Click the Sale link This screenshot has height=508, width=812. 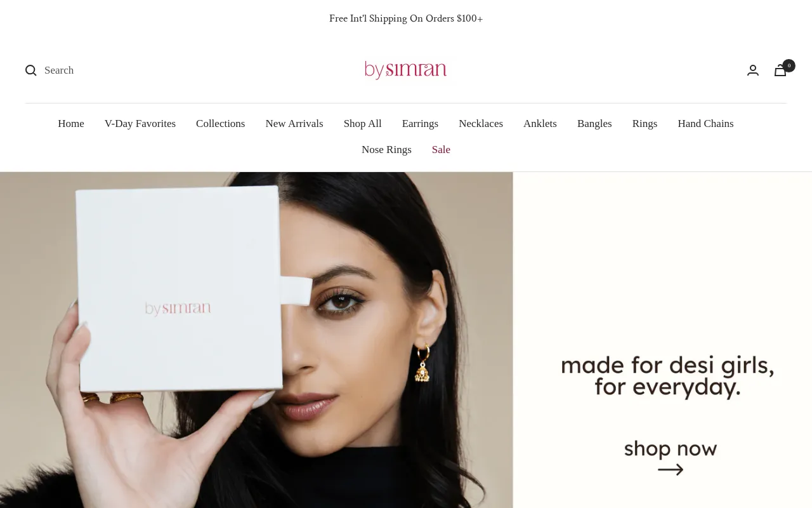point(441,150)
